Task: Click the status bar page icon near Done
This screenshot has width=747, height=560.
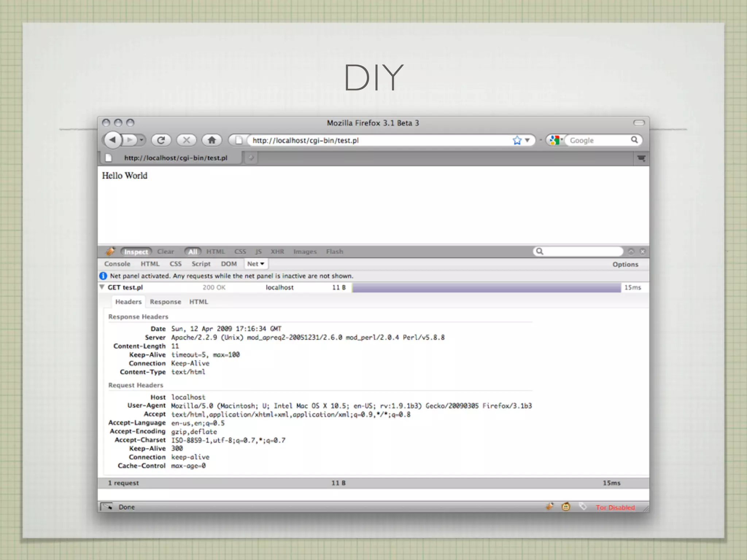Action: (x=107, y=507)
